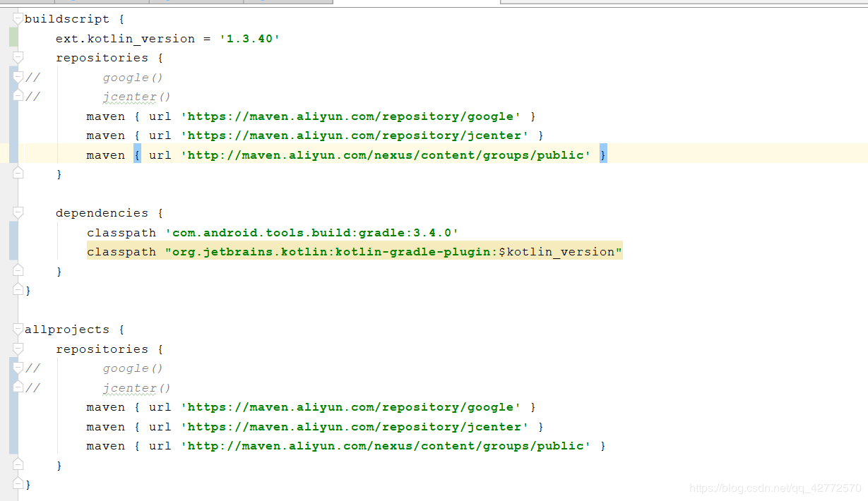Collapse the allprojects block fold marker
This screenshot has width=868, height=501.
(x=18, y=330)
